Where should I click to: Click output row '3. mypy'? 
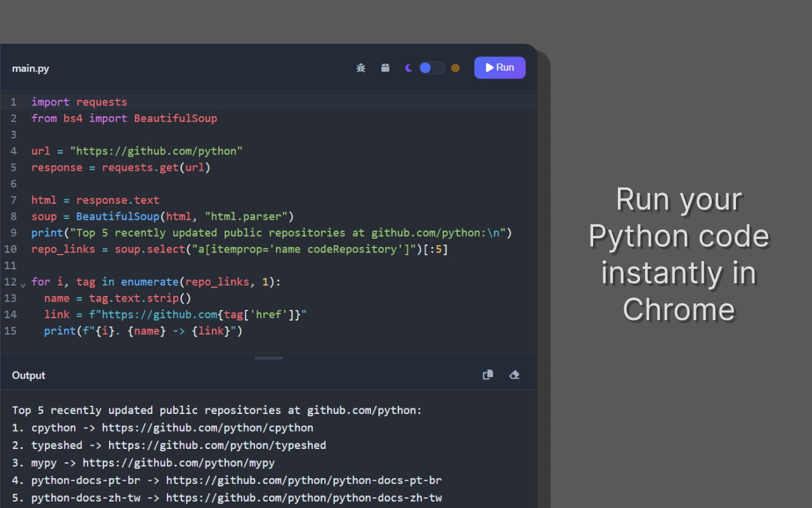(x=143, y=463)
